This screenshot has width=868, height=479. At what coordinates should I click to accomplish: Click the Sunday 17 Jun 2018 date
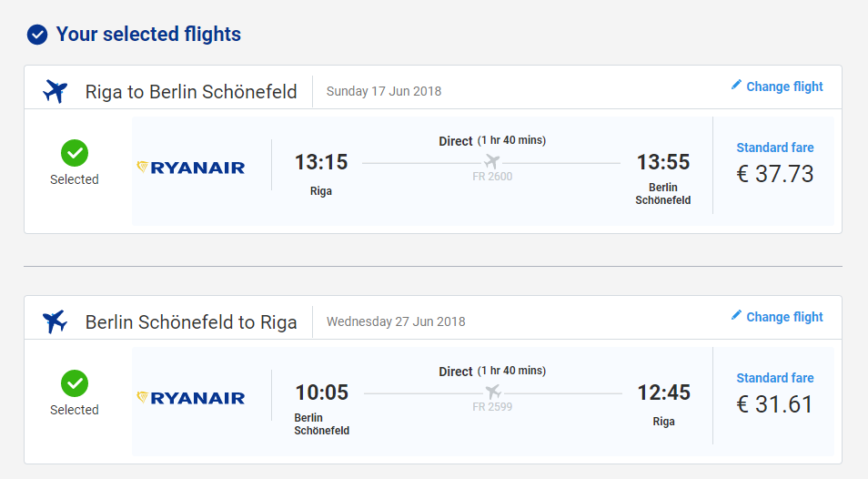tap(384, 91)
